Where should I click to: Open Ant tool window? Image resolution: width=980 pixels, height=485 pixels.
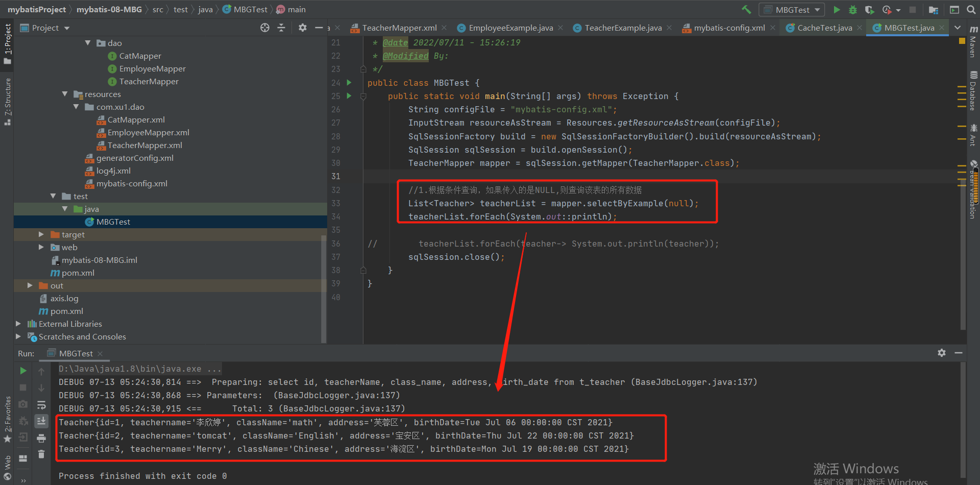point(973,135)
